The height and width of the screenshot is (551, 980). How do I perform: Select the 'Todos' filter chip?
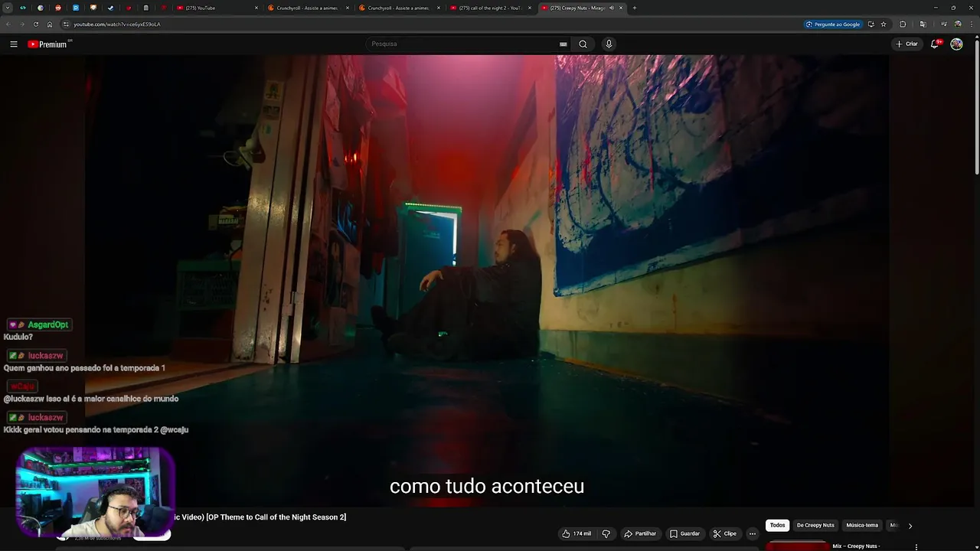click(777, 525)
